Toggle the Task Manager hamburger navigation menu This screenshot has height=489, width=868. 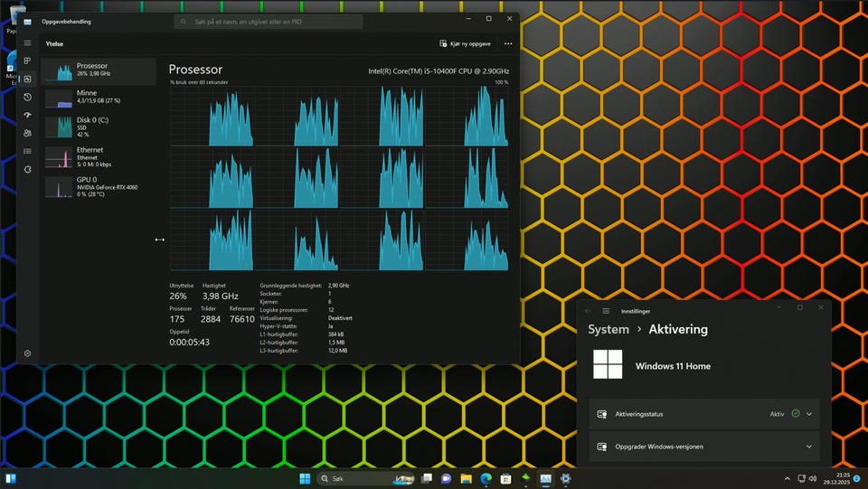27,42
